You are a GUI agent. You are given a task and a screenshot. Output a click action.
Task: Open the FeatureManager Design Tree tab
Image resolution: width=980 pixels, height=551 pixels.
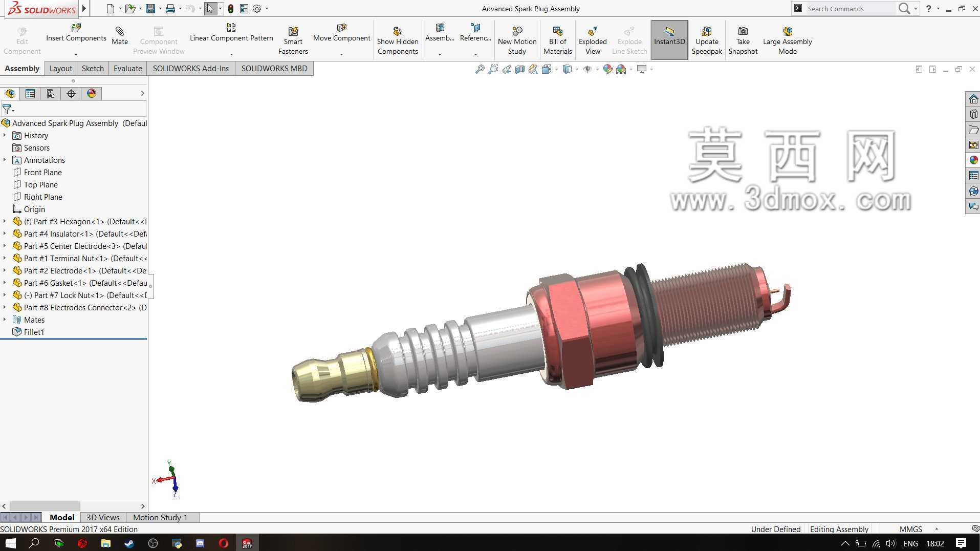pyautogui.click(x=10, y=94)
